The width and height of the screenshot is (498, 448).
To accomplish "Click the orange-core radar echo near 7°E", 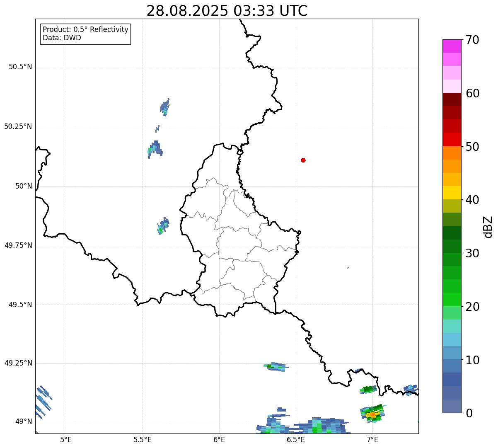I will [372, 414].
